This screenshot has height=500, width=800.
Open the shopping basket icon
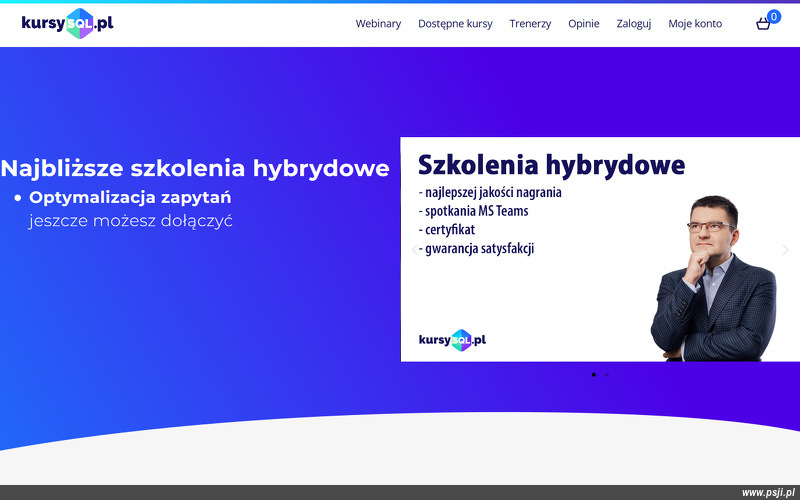763,24
